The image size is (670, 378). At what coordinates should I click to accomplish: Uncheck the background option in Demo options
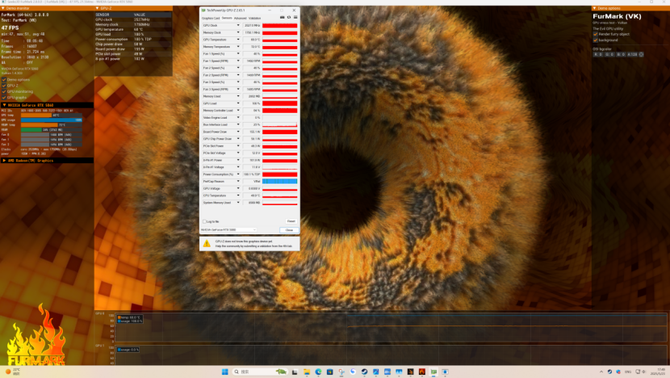(595, 40)
